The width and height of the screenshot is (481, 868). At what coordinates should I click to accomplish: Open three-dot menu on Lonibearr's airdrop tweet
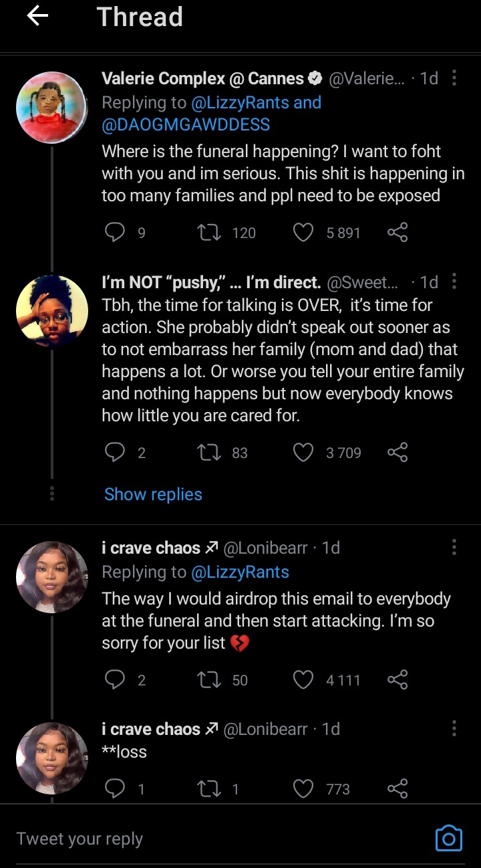click(x=454, y=548)
